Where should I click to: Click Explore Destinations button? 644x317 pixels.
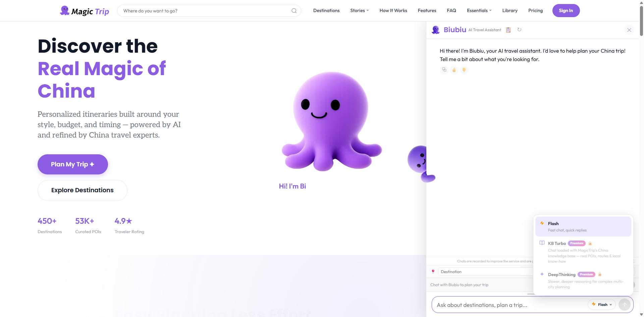pyautogui.click(x=82, y=190)
